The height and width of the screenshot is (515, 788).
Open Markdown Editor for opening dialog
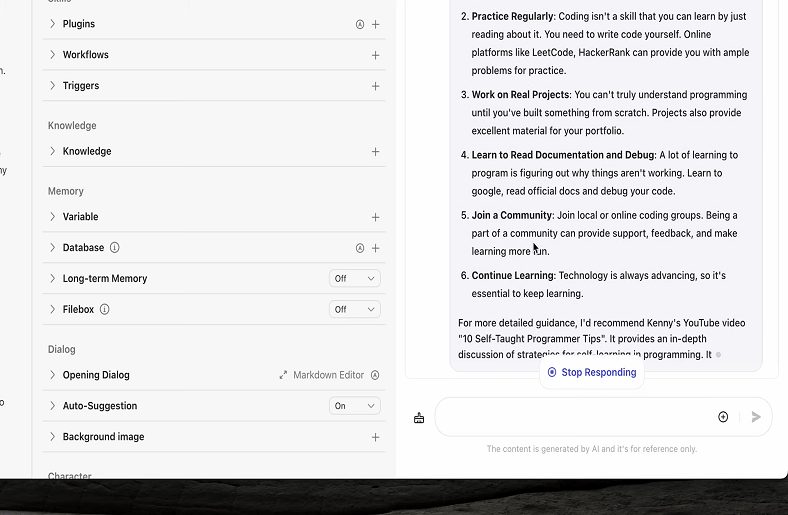coord(322,375)
